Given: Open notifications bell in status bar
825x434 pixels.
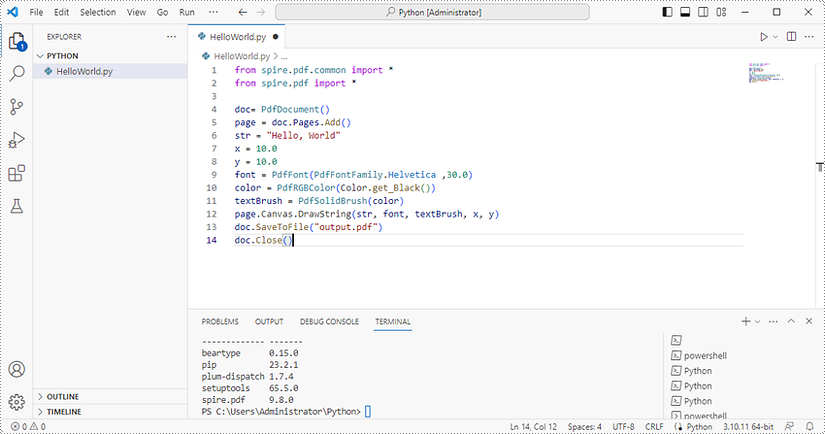Looking at the screenshot, I should (810, 426).
